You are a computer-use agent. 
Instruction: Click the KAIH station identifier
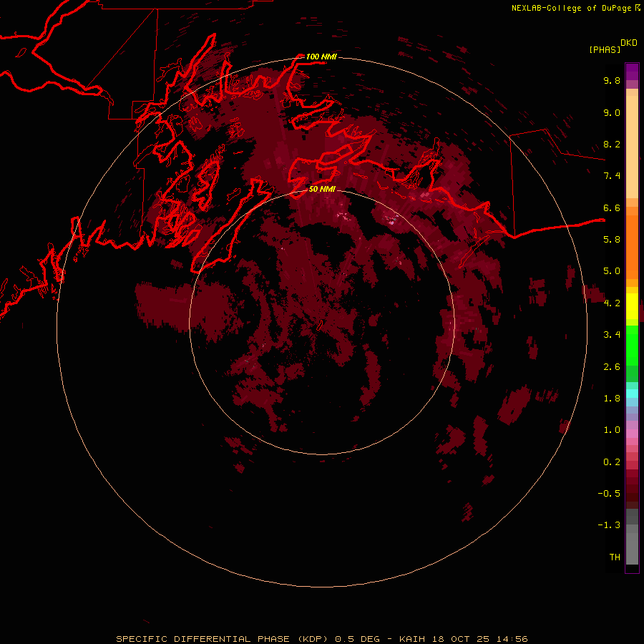(x=412, y=639)
